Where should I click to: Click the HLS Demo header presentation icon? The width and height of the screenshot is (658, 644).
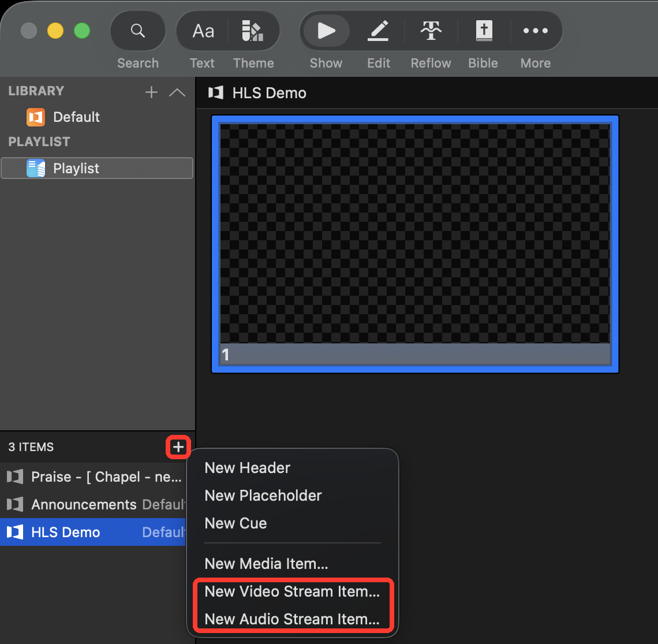tap(216, 92)
